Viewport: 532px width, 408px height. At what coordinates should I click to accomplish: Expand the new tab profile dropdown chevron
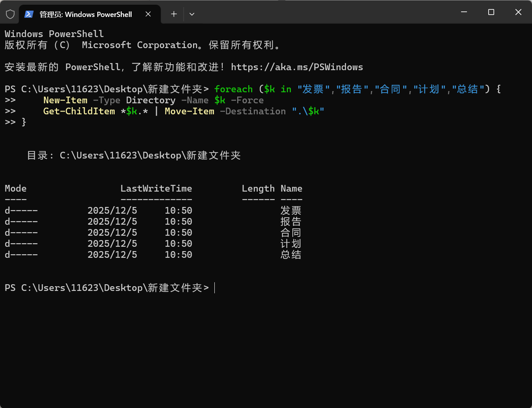pos(192,14)
